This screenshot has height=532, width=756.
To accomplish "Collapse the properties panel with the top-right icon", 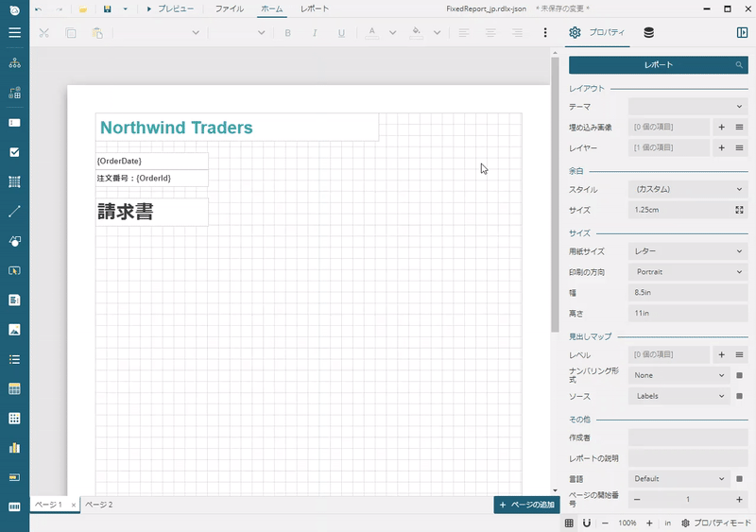I will coord(742,33).
